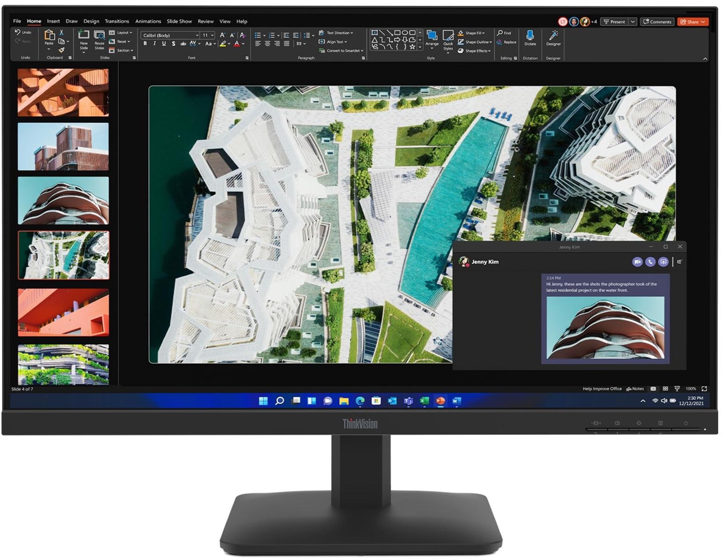Image resolution: width=728 pixels, height=560 pixels.
Task: Toggle underline formatting
Action: point(164,43)
